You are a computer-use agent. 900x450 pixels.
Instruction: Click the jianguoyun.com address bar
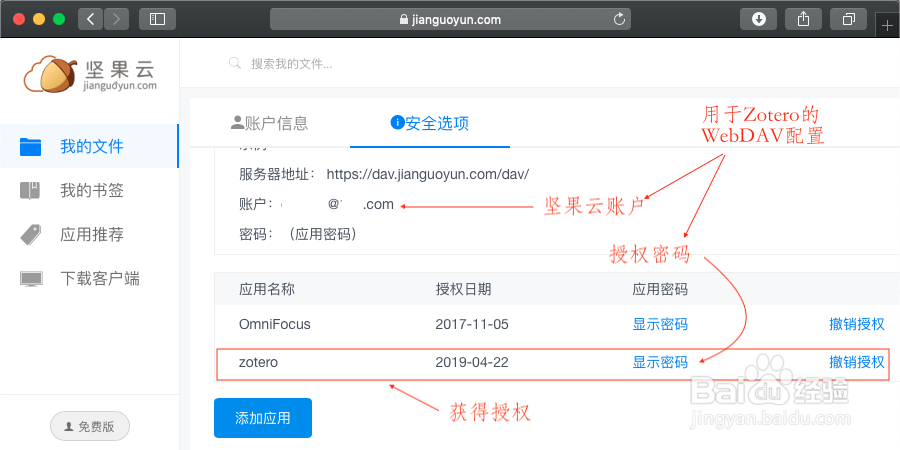pos(450,20)
